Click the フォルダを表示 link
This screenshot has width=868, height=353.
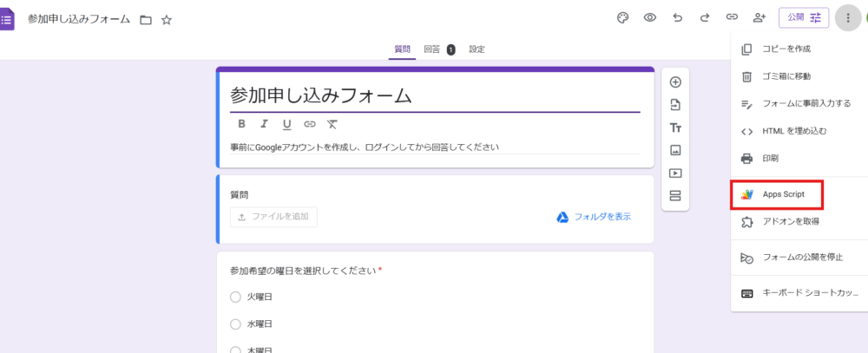coord(594,217)
